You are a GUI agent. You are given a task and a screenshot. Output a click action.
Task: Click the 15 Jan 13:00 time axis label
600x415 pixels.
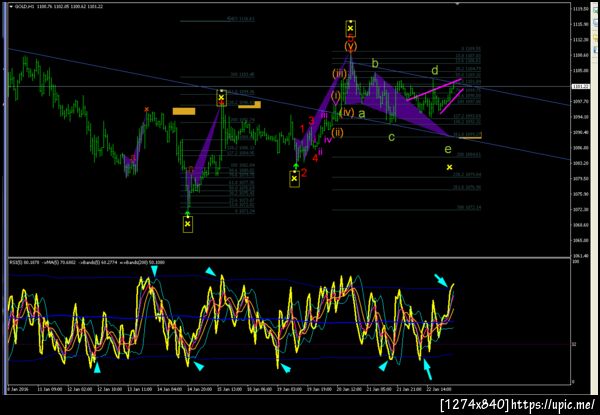(229, 389)
